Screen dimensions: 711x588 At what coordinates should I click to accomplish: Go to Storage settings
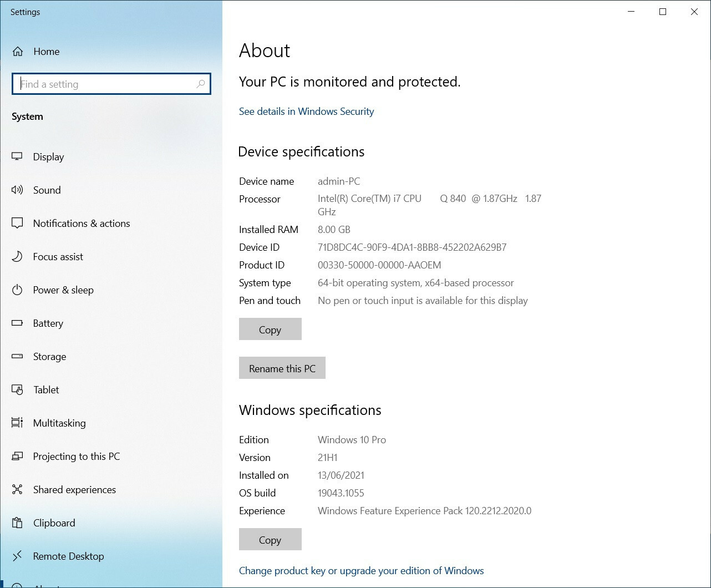(x=111, y=357)
